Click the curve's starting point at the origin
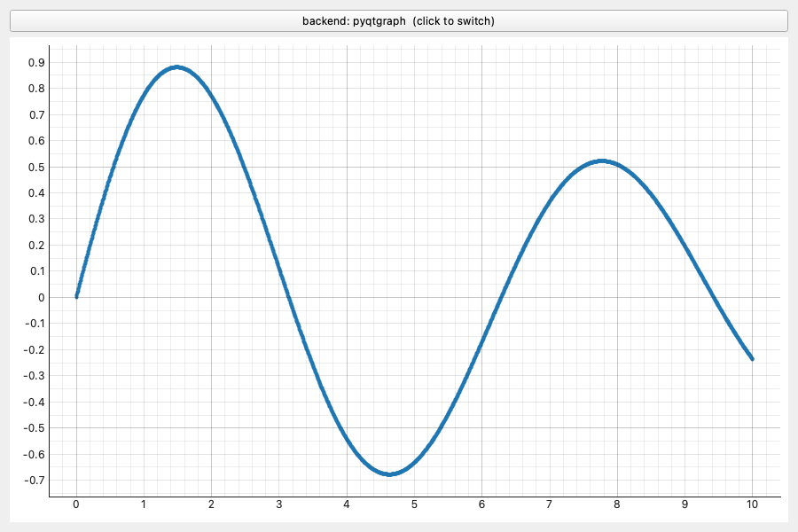Image resolution: width=798 pixels, height=532 pixels. tap(76, 297)
